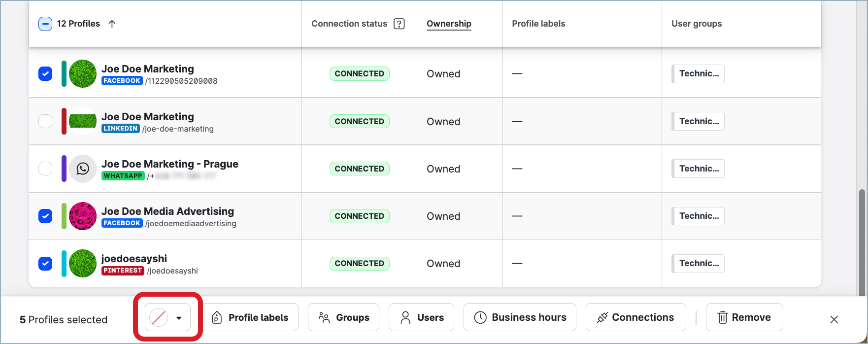Image resolution: width=868 pixels, height=344 pixels.
Task: Uncheck the Joe Doe Marketing Facebook profile checkbox
Action: click(45, 74)
